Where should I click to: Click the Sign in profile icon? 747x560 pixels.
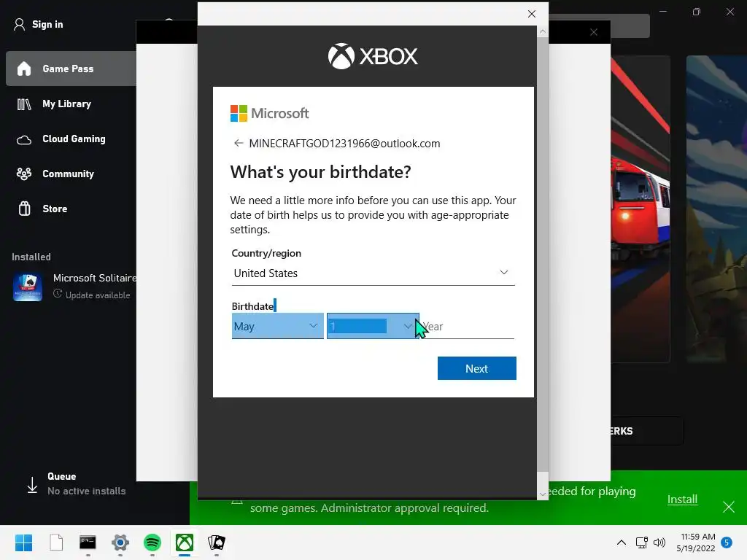click(19, 24)
